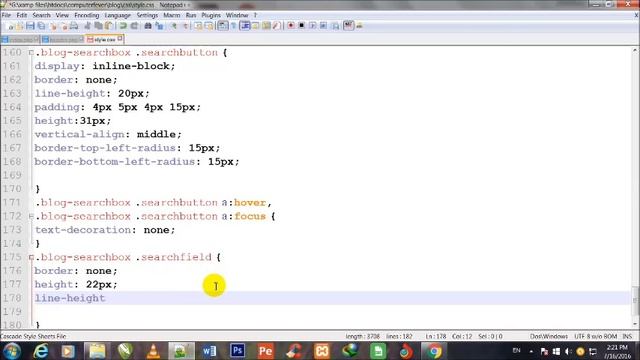
Task: Collapse the fold at line 172
Action: (x=31, y=216)
